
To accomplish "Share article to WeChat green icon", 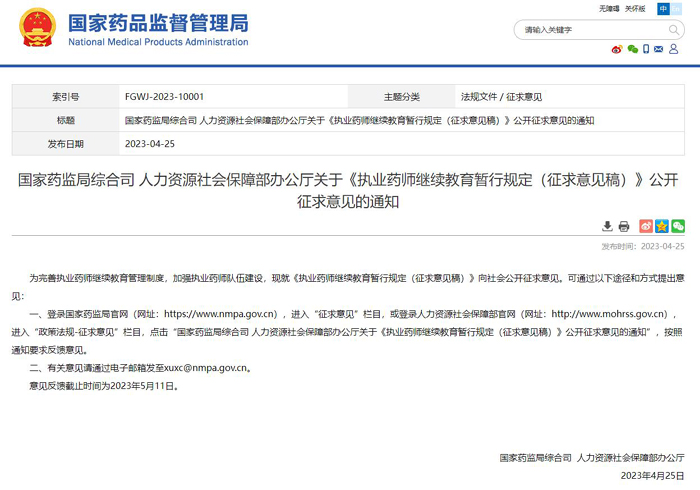I will (x=678, y=226).
